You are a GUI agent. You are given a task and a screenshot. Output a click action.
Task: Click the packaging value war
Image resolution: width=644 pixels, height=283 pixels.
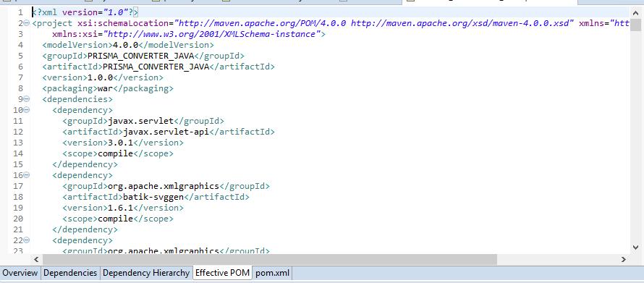[x=105, y=88]
